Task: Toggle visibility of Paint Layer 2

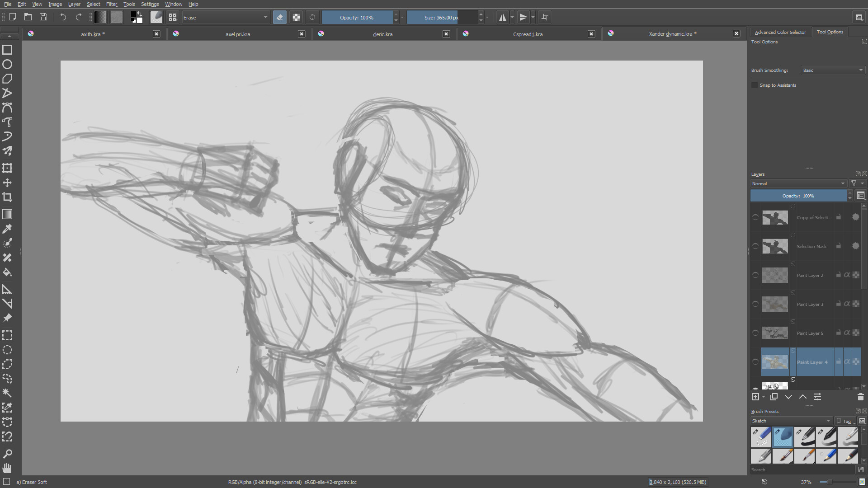Action: coord(755,275)
